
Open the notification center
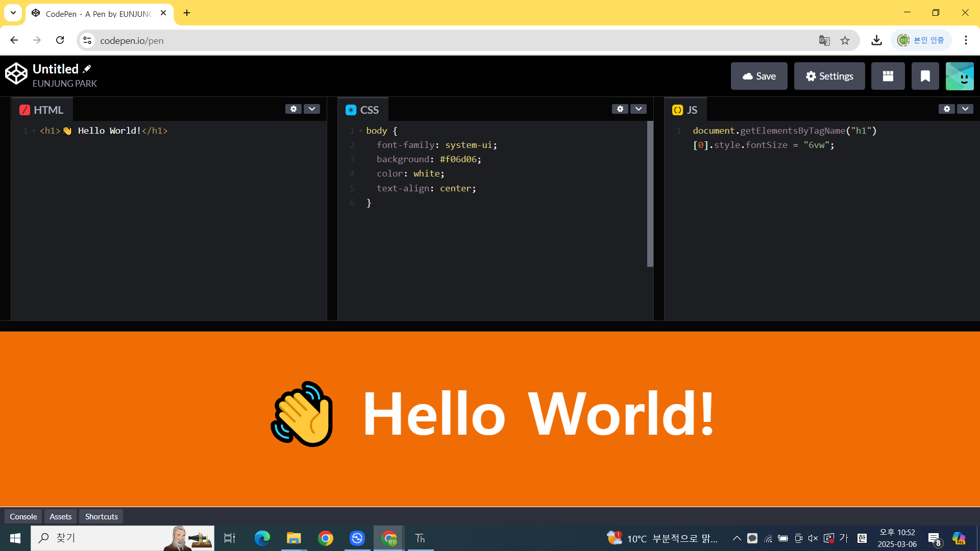pos(935,539)
